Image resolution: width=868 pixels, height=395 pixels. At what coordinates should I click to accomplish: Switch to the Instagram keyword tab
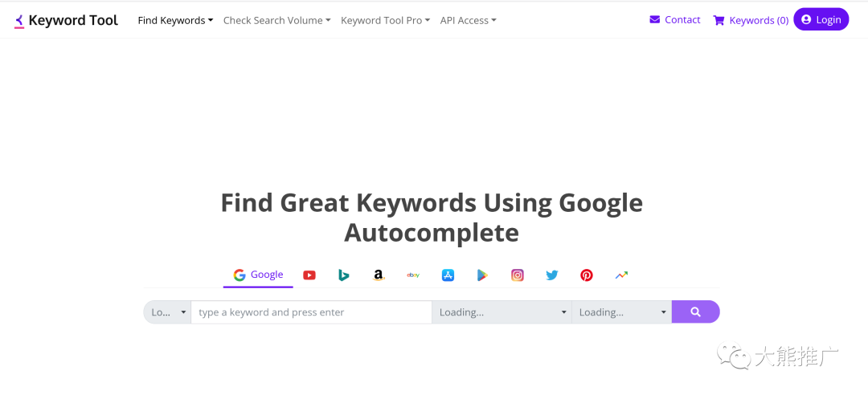point(518,275)
